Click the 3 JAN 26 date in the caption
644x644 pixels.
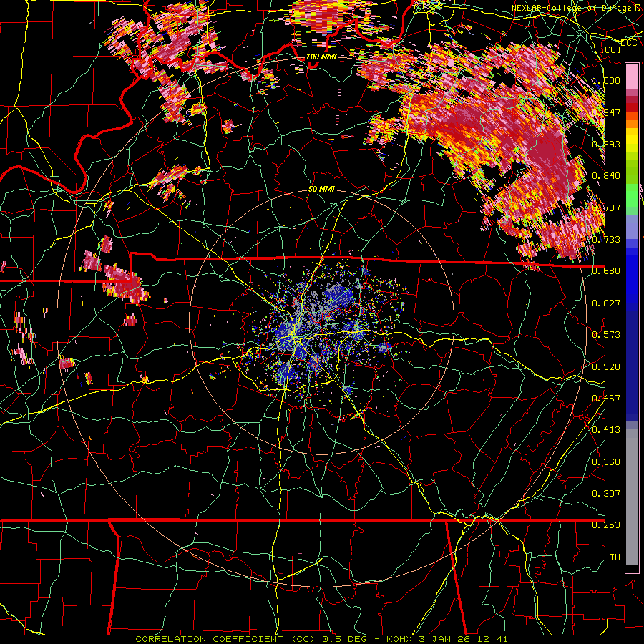click(x=444, y=639)
